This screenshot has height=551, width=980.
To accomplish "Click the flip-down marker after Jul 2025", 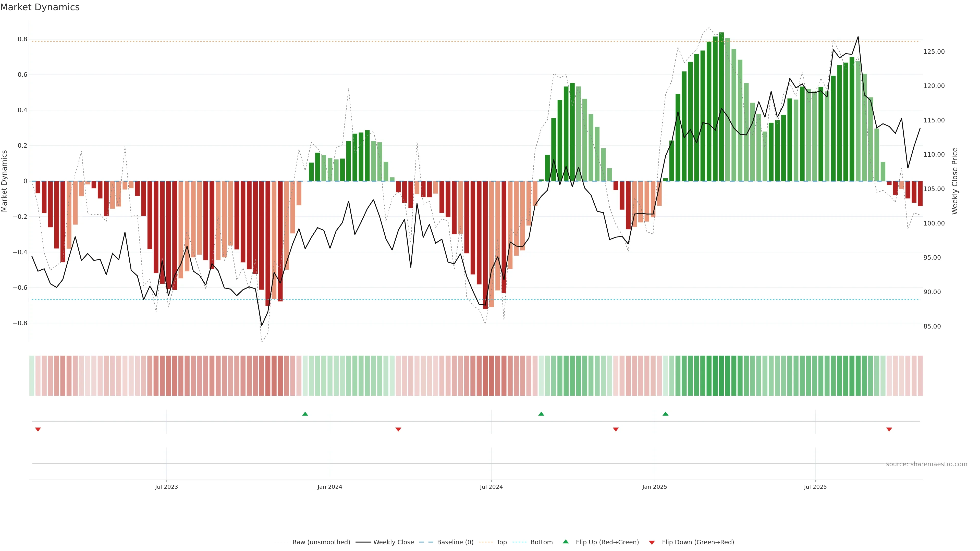I will tap(889, 429).
